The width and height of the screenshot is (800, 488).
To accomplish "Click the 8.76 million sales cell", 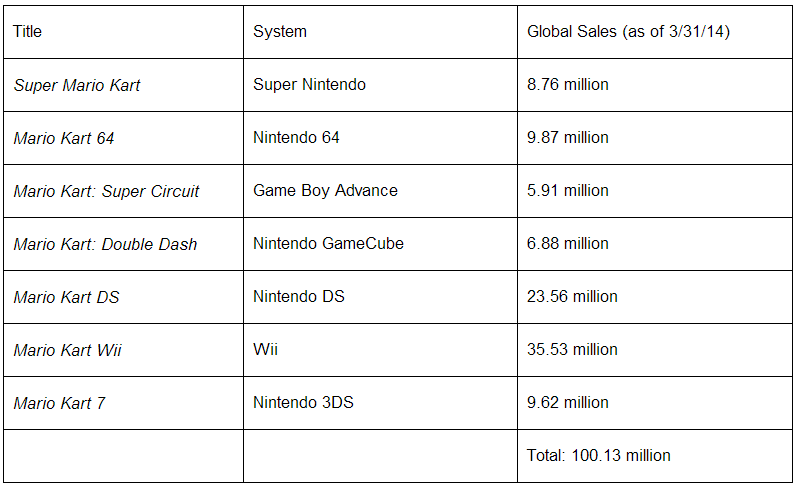I will [x=567, y=85].
